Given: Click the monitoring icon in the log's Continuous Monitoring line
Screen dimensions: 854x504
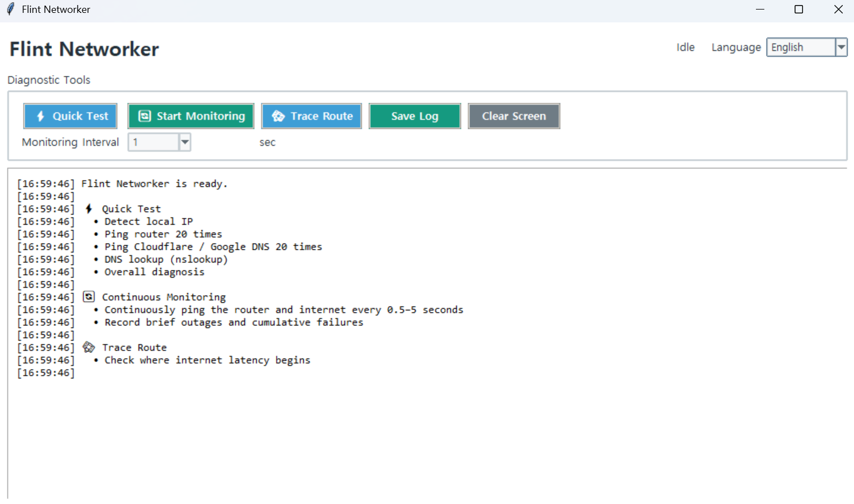Looking at the screenshot, I should pyautogui.click(x=89, y=297).
